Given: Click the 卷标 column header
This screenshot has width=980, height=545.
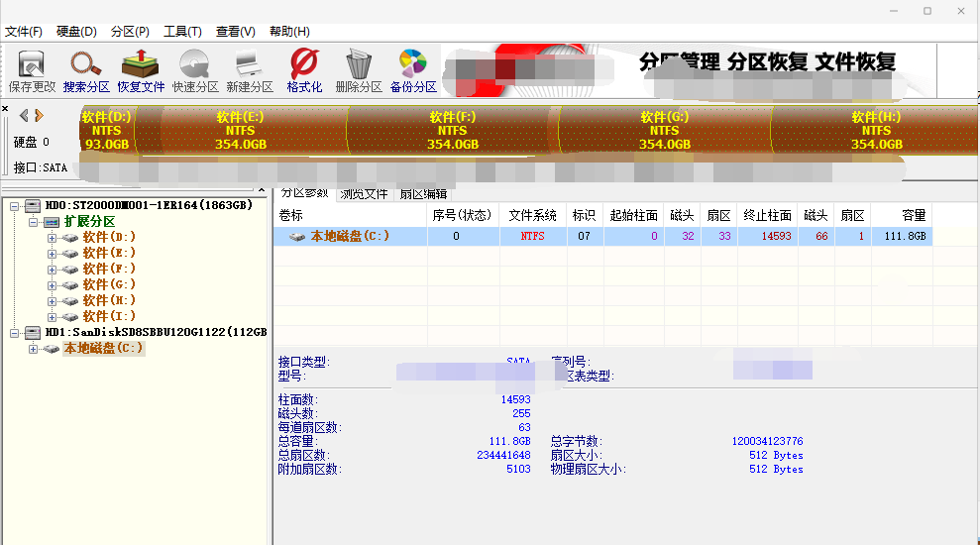Looking at the screenshot, I should [350, 215].
